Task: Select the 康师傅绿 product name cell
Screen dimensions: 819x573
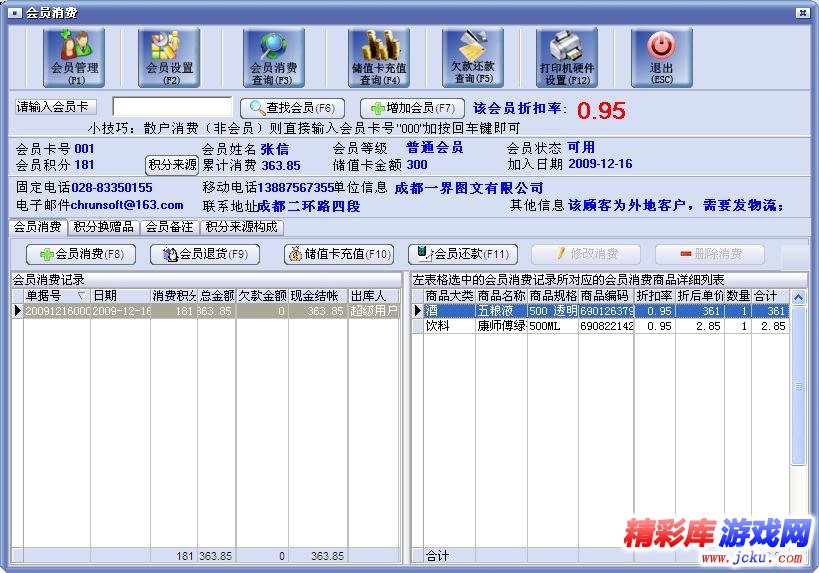Action: coord(501,326)
